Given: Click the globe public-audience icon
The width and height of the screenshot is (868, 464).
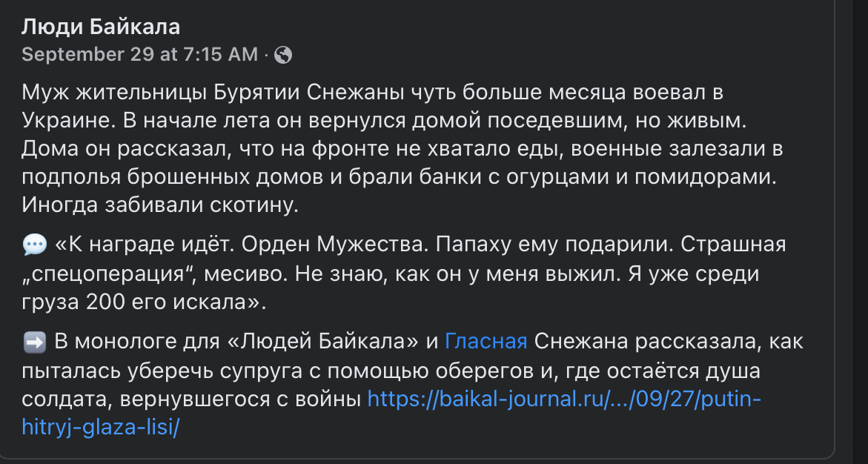Looking at the screenshot, I should coord(283,54).
